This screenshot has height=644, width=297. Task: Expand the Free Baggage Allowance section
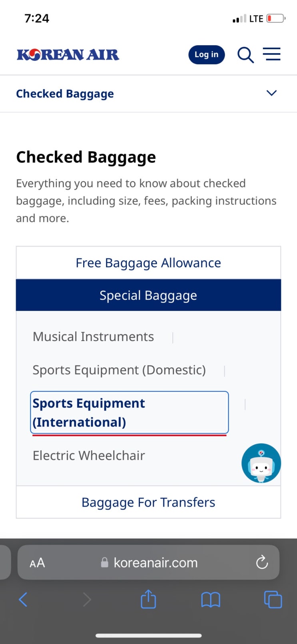point(148,263)
